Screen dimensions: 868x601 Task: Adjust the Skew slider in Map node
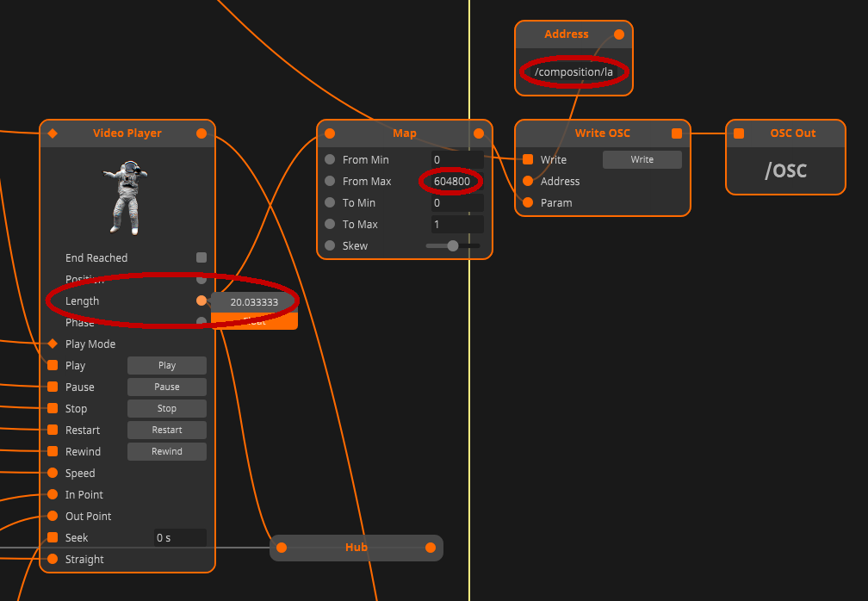(453, 245)
